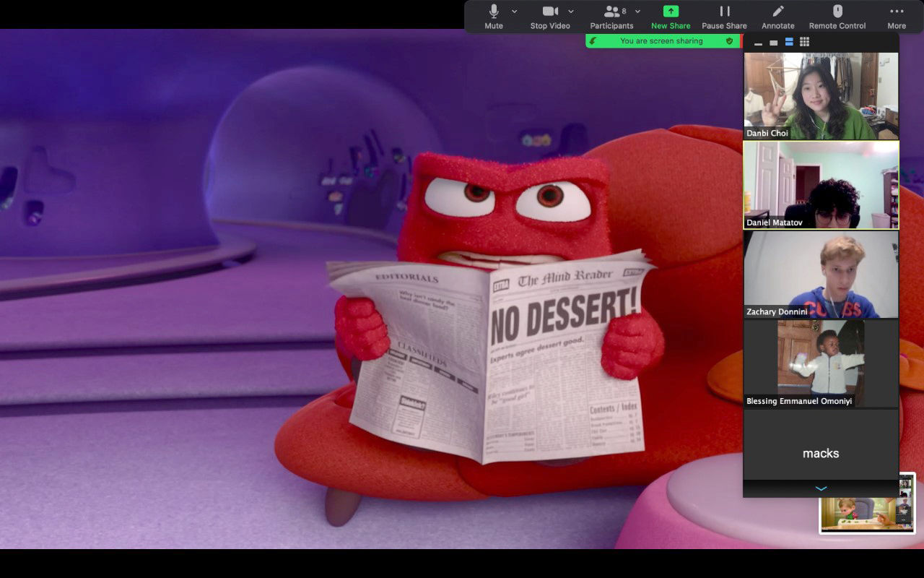Click the green sharing indicator left icon

(593, 41)
